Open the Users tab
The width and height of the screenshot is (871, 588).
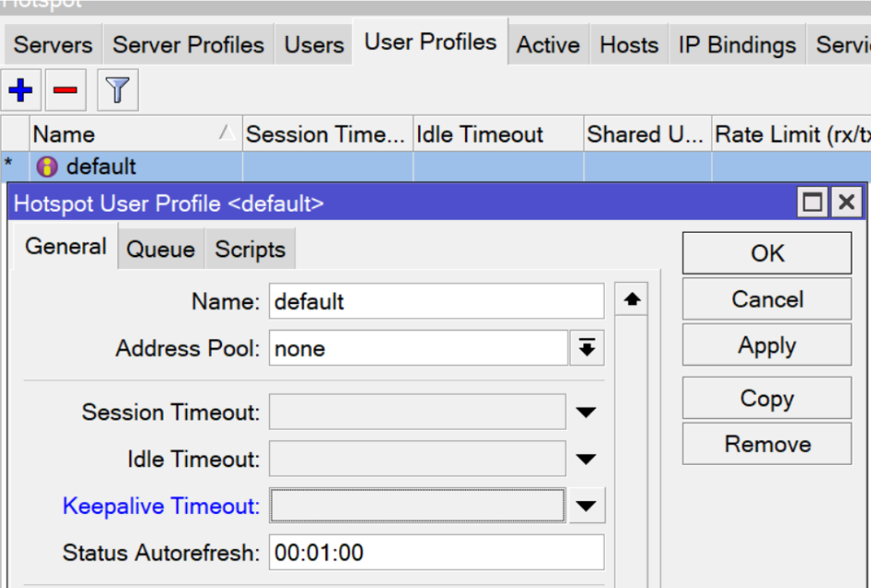click(x=313, y=43)
